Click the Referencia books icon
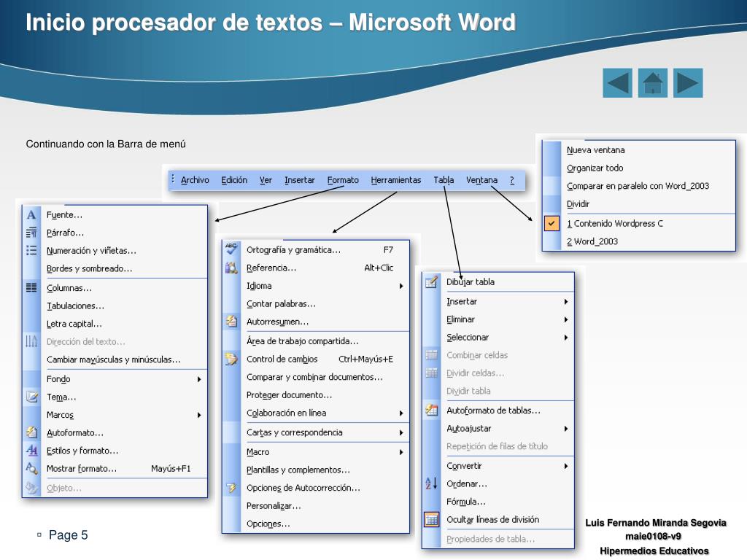747x560 pixels. (231, 268)
